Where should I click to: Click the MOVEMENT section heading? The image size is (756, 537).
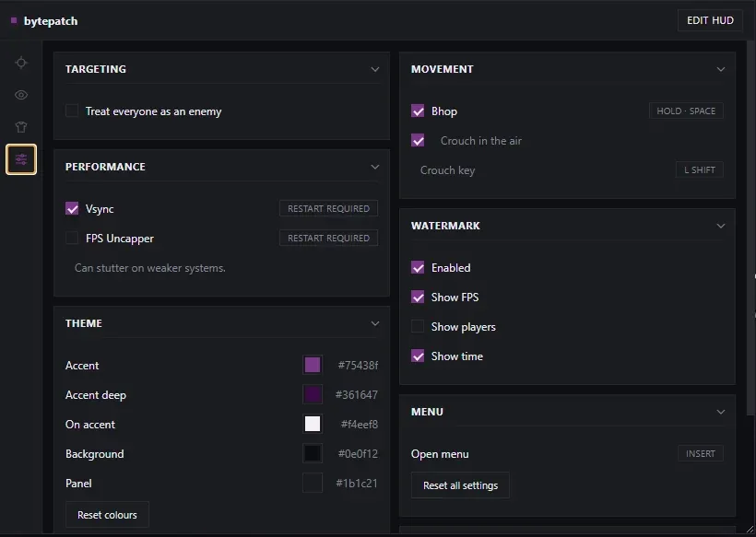(443, 69)
